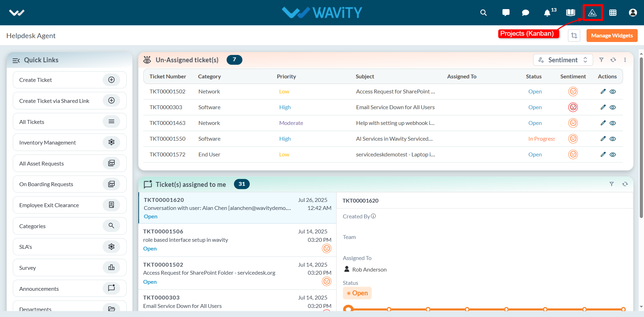The height and width of the screenshot is (317, 644).
Task: Edit ticket TKT0000303 with pencil icon
Action: tap(603, 107)
